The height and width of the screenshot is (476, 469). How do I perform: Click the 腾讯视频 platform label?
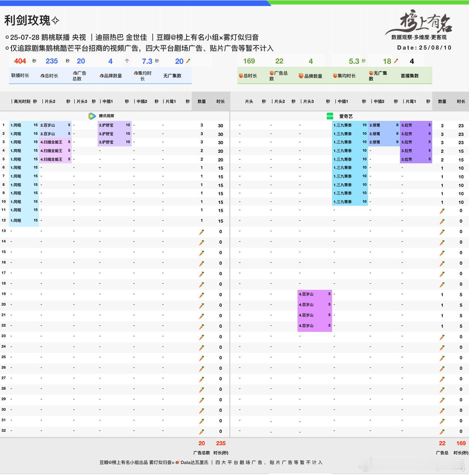tap(107, 116)
